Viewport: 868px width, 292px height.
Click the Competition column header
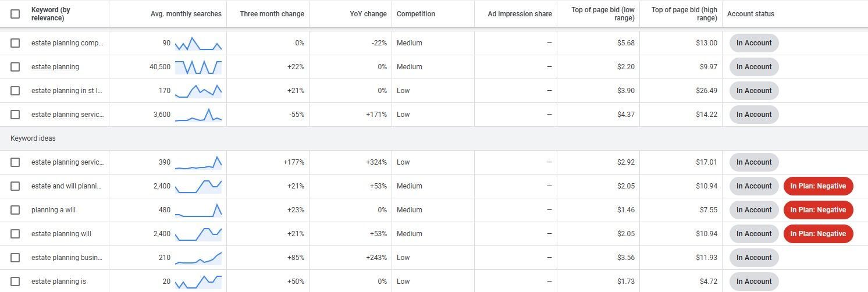coord(416,14)
